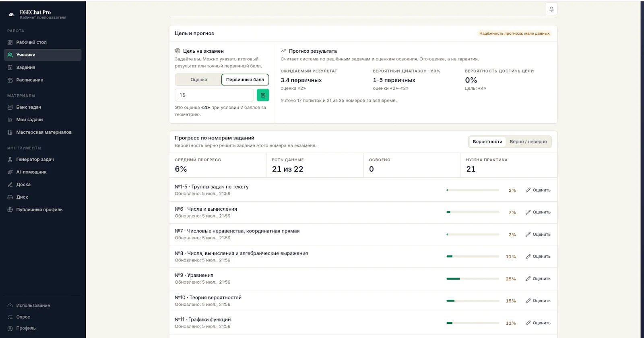The height and width of the screenshot is (338, 644).
Task: Open the Использование link in sidebar
Action: point(43,305)
